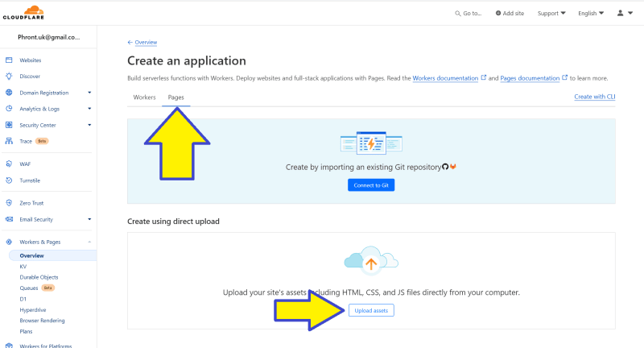This screenshot has height=348, width=644.
Task: Click the Analytics & Logs chart icon
Action: pyautogui.click(x=9, y=109)
